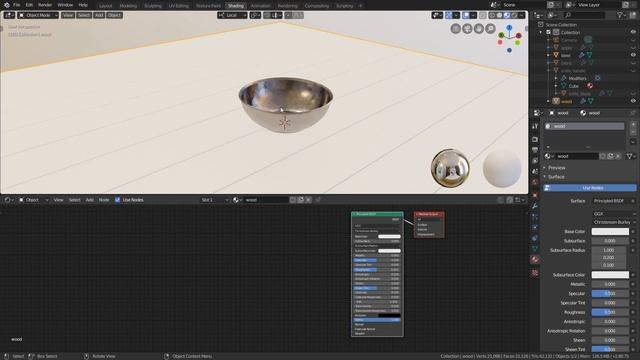
Task: Select the wood material slot in list
Action: (584, 126)
